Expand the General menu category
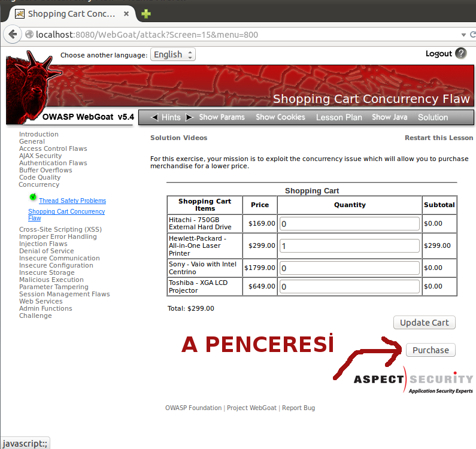476x449 pixels. pos(32,141)
